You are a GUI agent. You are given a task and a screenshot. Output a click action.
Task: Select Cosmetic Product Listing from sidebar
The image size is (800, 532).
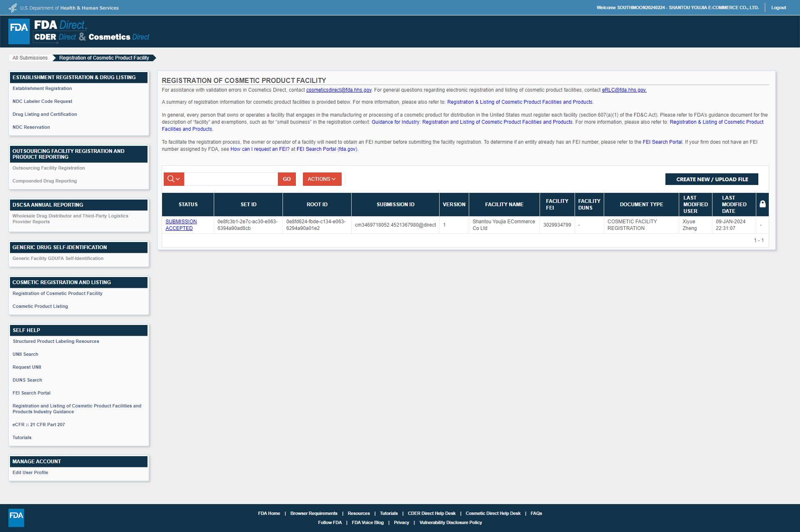[40, 306]
